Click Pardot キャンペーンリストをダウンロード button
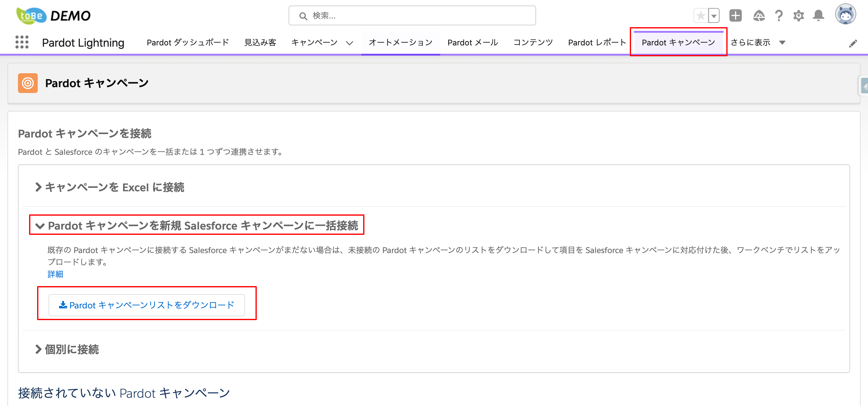868x406 pixels. [147, 305]
